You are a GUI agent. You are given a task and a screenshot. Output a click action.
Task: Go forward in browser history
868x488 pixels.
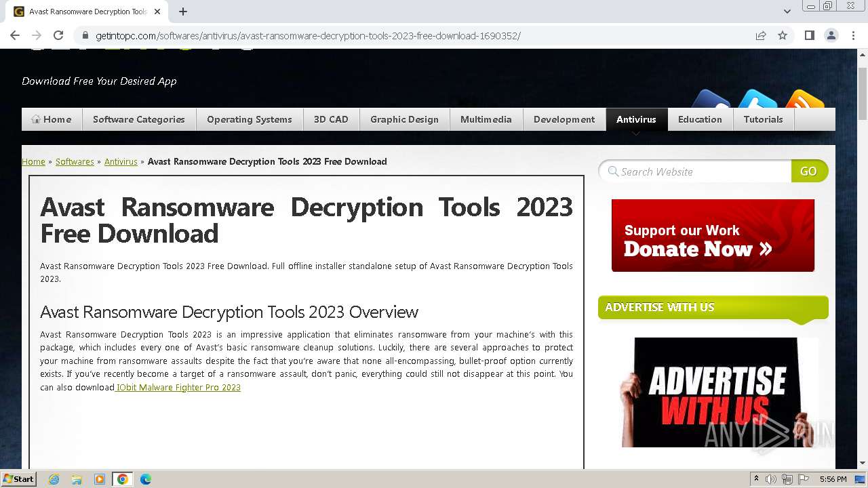pyautogui.click(x=37, y=35)
